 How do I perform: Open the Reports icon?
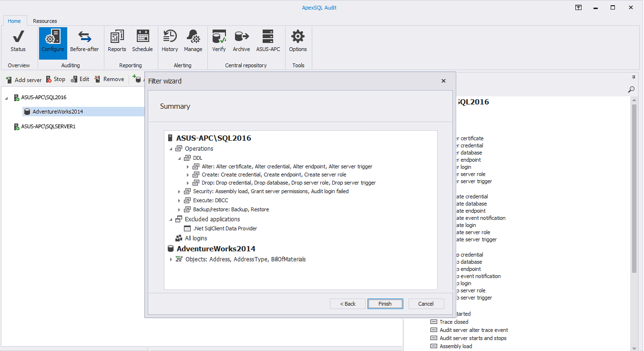point(117,41)
